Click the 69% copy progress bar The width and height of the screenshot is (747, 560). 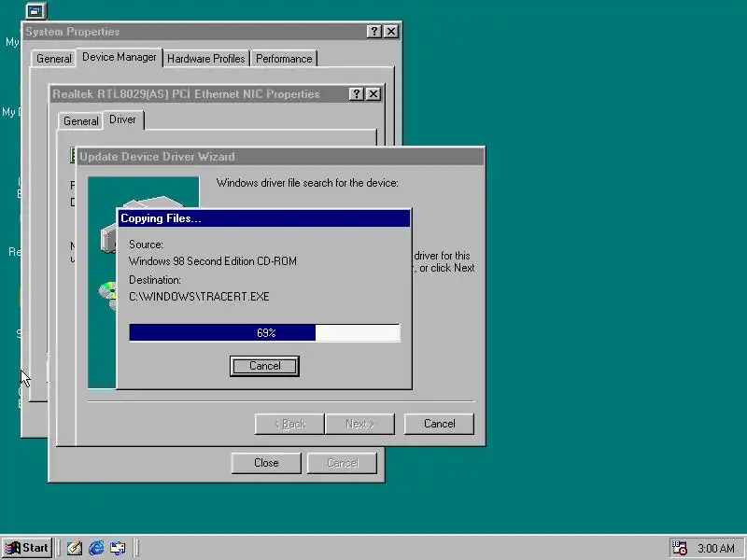pyautogui.click(x=264, y=332)
